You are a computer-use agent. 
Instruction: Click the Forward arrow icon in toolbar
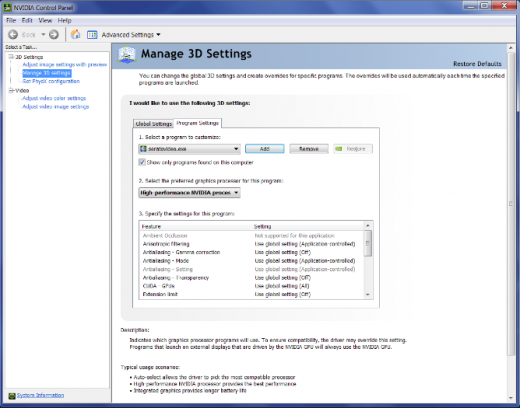54,34
